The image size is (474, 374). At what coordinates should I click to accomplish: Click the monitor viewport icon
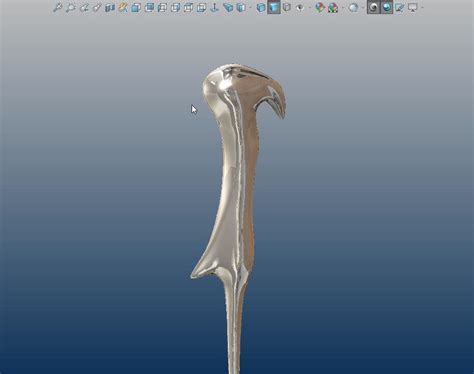413,8
